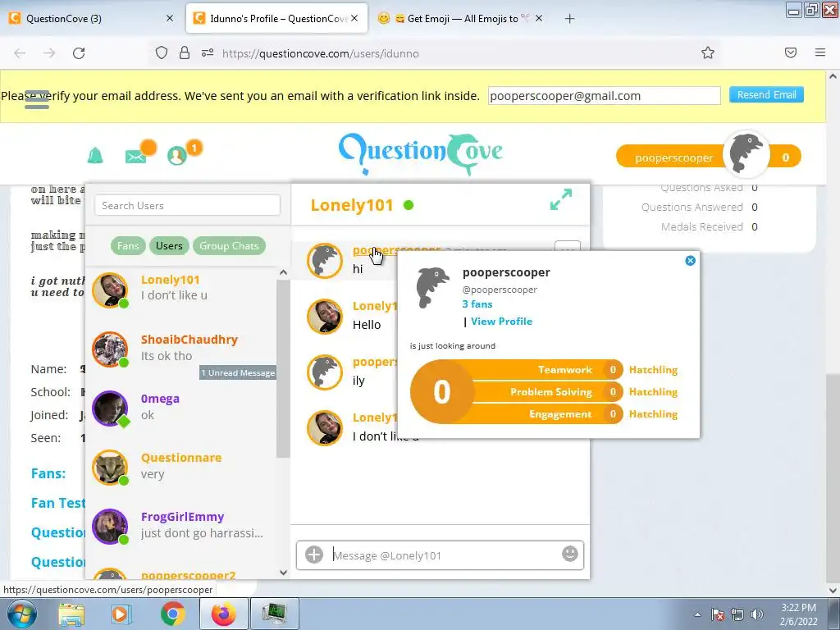Switch to the Get Emoji tab
The width and height of the screenshot is (840, 630).
(x=461, y=19)
